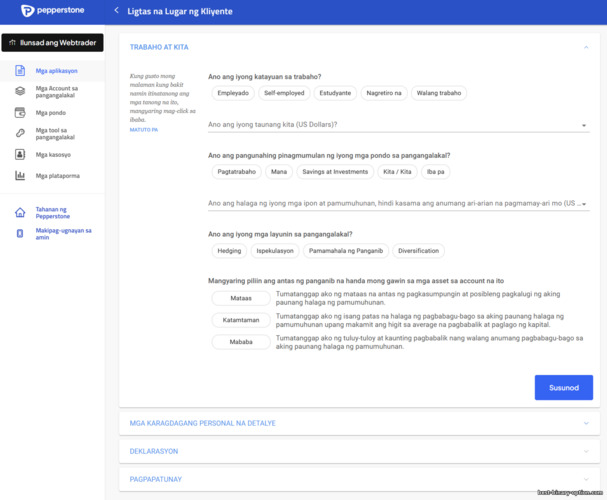Click the Tahanan ng Pepperstone home icon
The image size is (607, 500).
point(20,212)
